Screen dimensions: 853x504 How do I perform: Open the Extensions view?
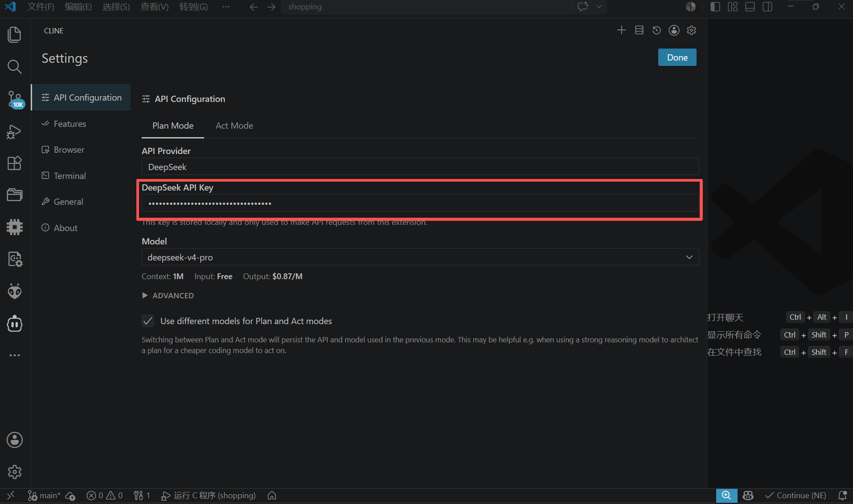click(15, 163)
